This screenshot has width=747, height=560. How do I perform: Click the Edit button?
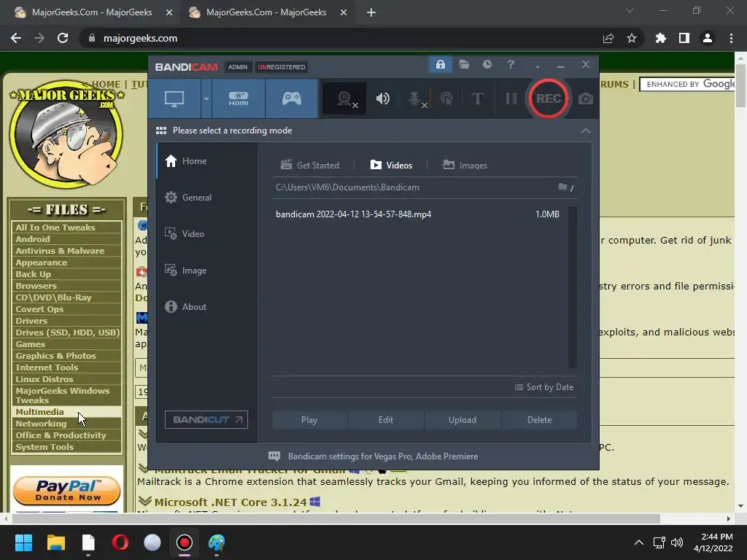pos(386,420)
